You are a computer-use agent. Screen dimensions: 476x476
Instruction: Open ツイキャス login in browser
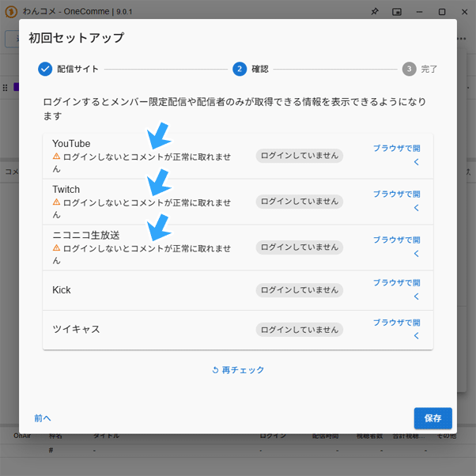[x=396, y=329]
